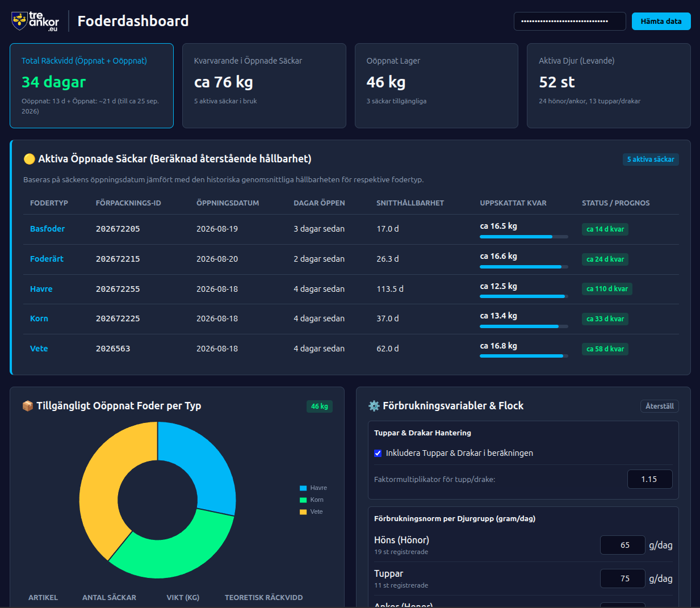Click the Korn remaining progress bar

(524, 326)
